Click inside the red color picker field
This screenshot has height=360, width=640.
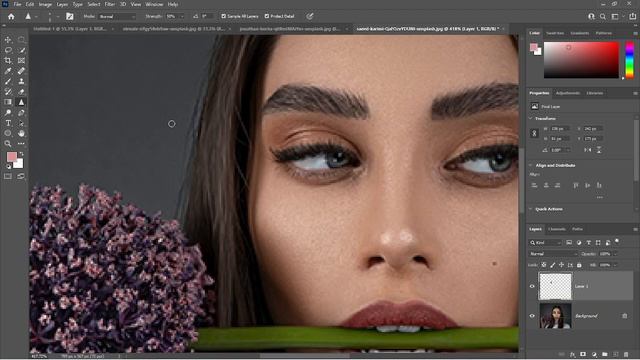[x=581, y=60]
